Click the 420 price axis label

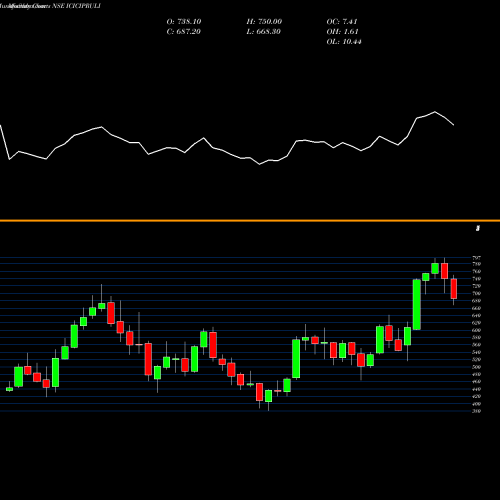pyautogui.click(x=476, y=396)
